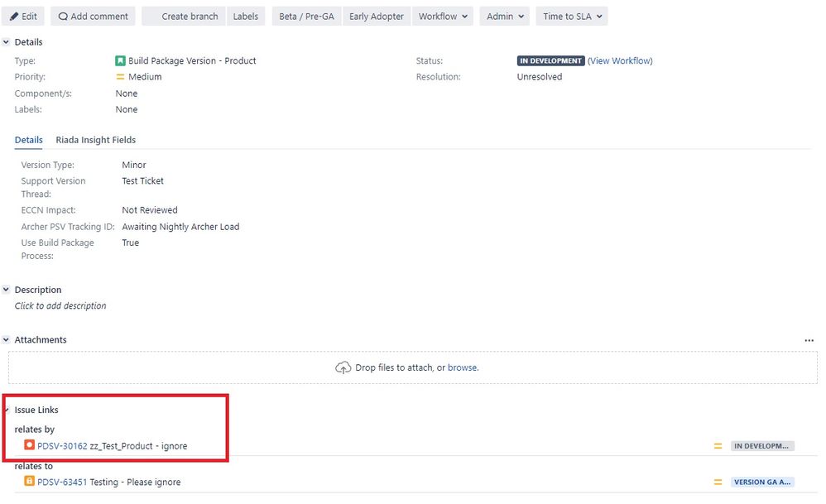Image resolution: width=826 pixels, height=504 pixels.
Task: Click the PDSV-63451 issue type icon
Action: (30, 481)
